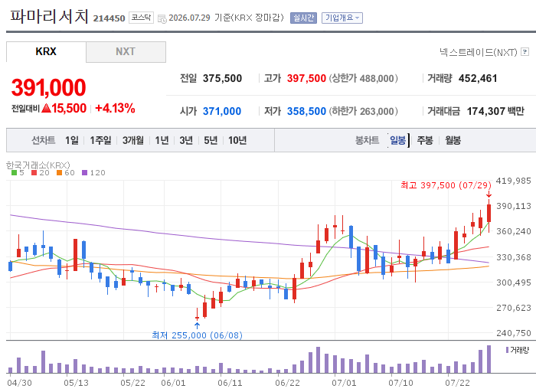Click the 상한가 488,000 text
This screenshot has width=536, height=392.
(364, 78)
